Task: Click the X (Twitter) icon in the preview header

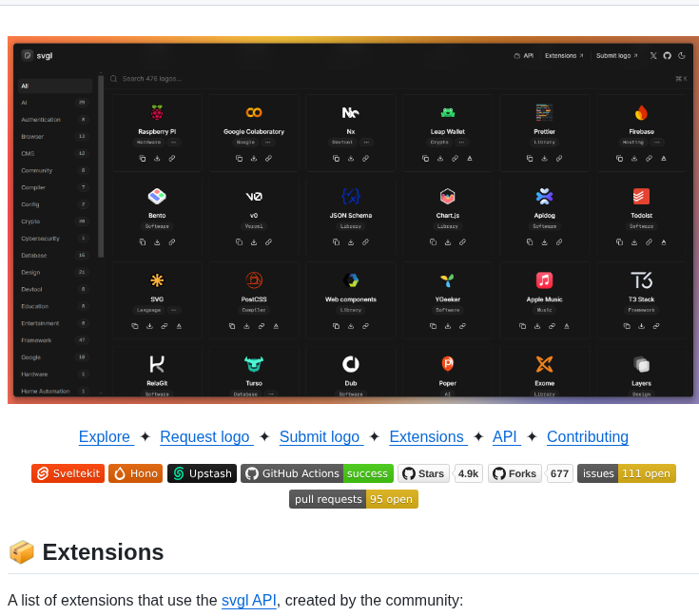Action: click(x=653, y=56)
